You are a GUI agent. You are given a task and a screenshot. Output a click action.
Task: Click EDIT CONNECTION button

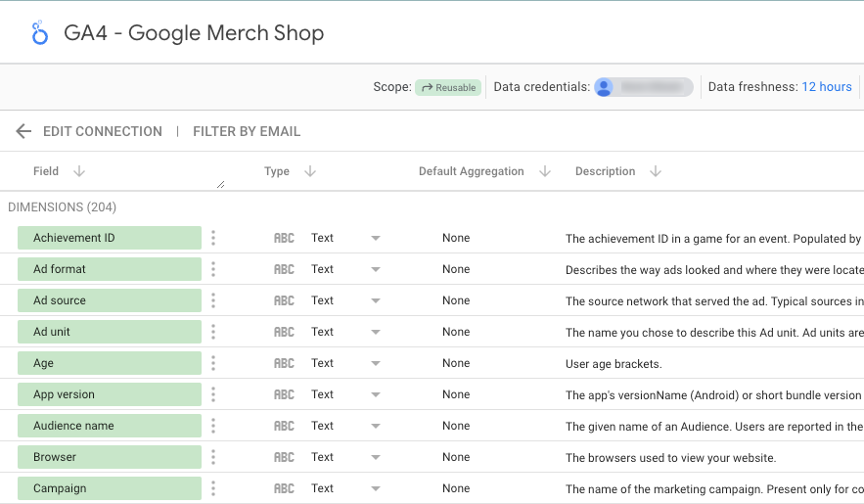click(x=103, y=131)
